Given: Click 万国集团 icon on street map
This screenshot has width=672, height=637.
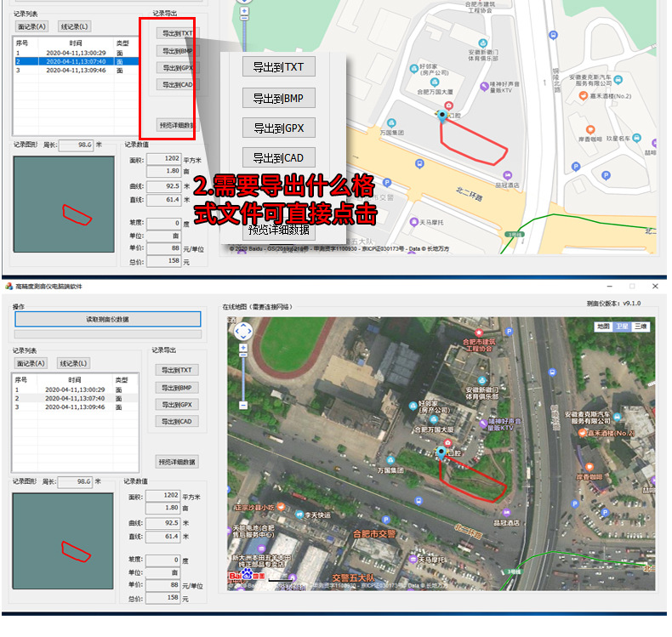Looking at the screenshot, I should [391, 123].
